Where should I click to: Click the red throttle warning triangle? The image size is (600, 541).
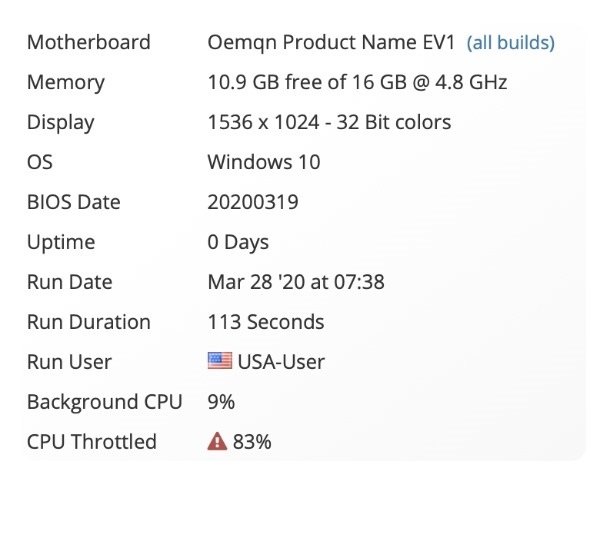tap(217, 442)
